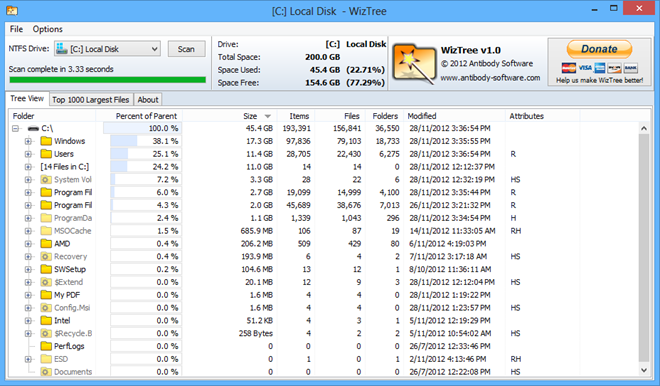Open the Options menu
Viewport: 660px width, 386px height.
pyautogui.click(x=48, y=29)
